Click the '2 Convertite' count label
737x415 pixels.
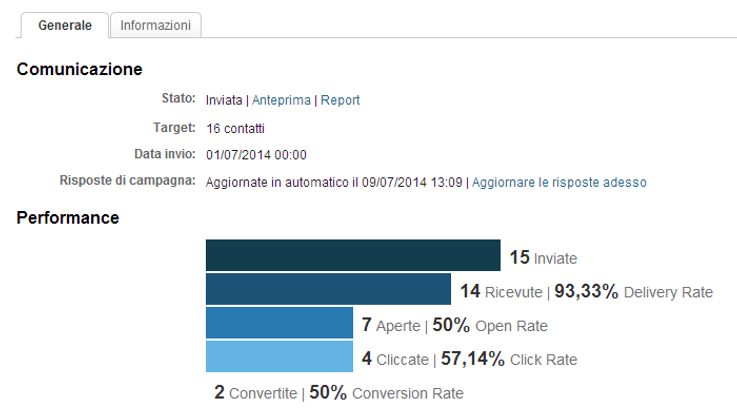(x=255, y=393)
